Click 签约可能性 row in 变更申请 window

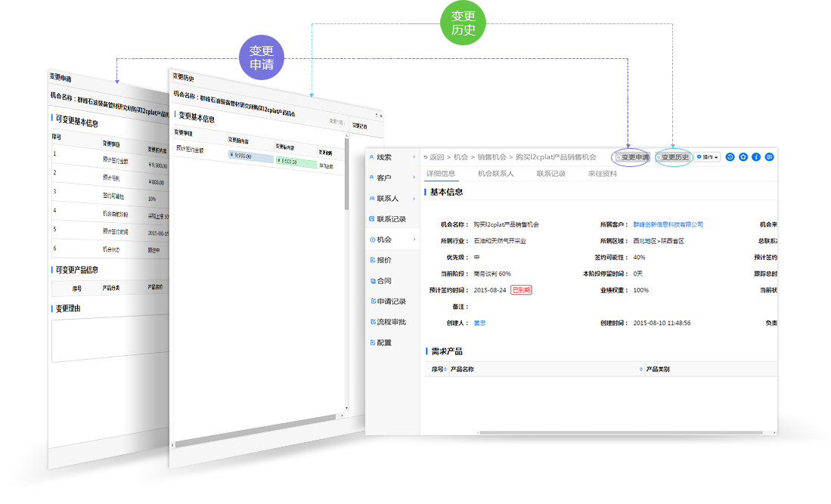coord(110,196)
